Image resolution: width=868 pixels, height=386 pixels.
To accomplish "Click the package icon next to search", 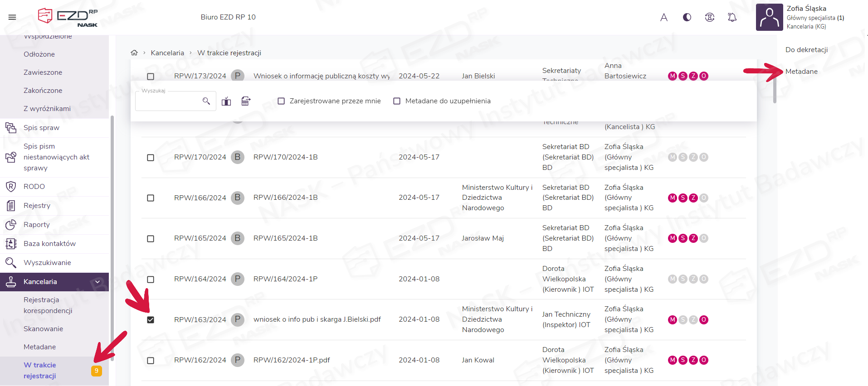I will click(x=226, y=101).
